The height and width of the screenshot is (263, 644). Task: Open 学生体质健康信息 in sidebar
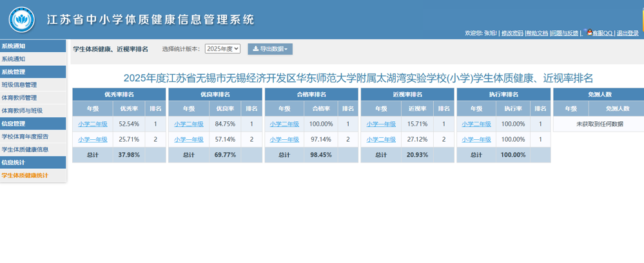[x=33, y=150]
